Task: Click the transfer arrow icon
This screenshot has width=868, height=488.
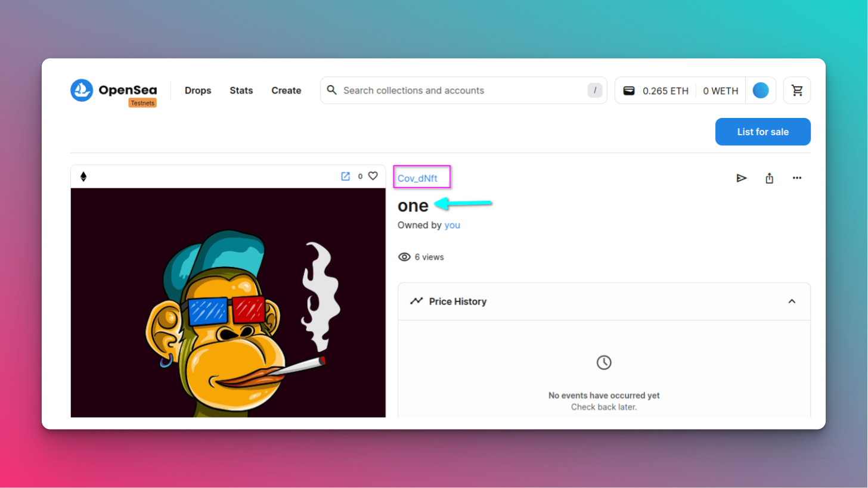Action: tap(742, 178)
